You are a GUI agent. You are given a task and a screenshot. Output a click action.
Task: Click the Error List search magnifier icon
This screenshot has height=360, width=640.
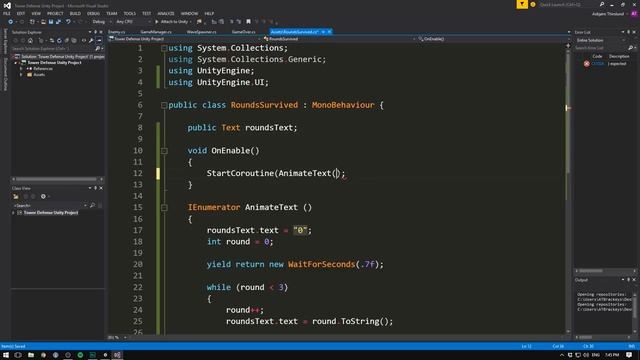pos(631,48)
